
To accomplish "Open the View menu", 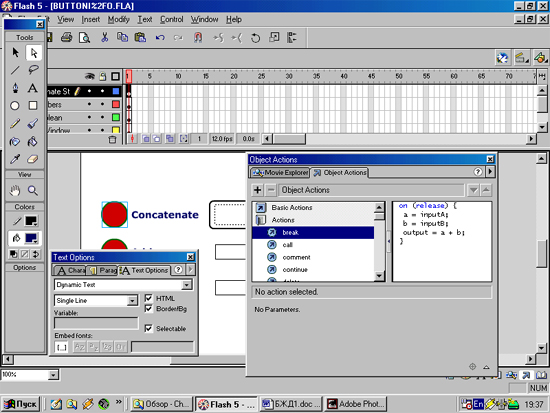I will click(x=66, y=20).
